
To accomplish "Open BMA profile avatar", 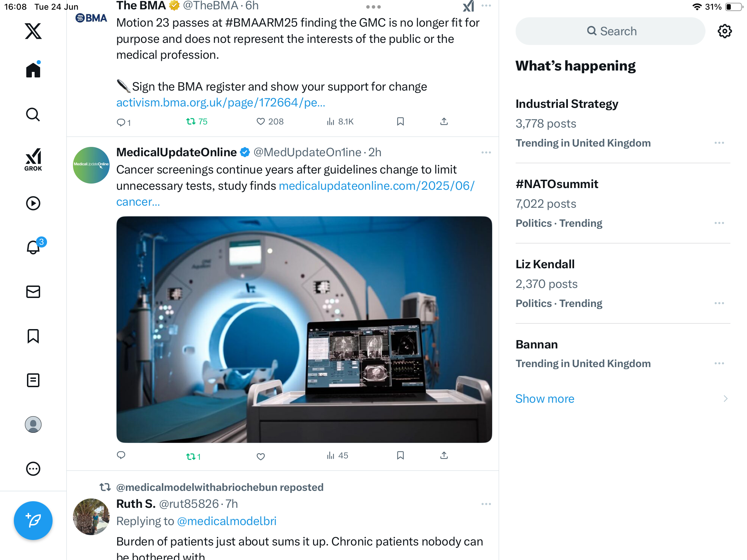I will coord(91,18).
